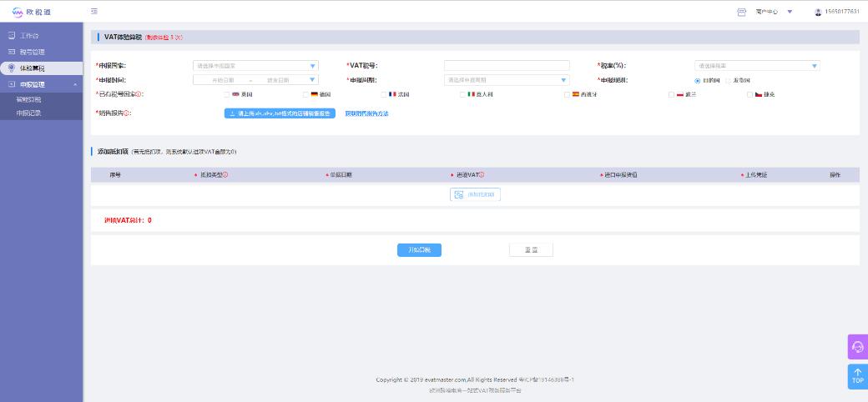Click the info icon on 进项VAT column header
This screenshot has width=868, height=402.
point(482,175)
